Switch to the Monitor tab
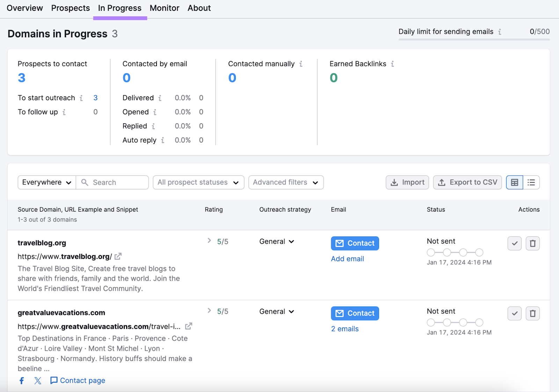Image resolution: width=559 pixels, height=392 pixels. click(x=164, y=8)
